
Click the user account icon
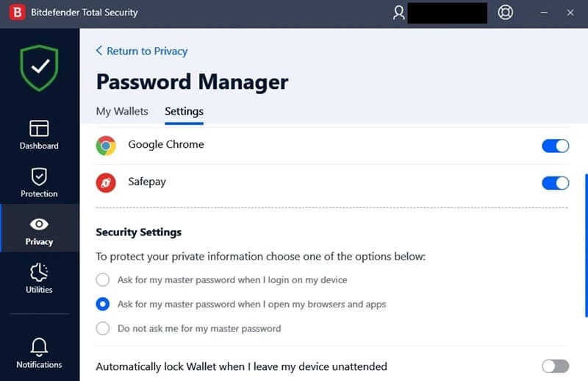pos(398,13)
